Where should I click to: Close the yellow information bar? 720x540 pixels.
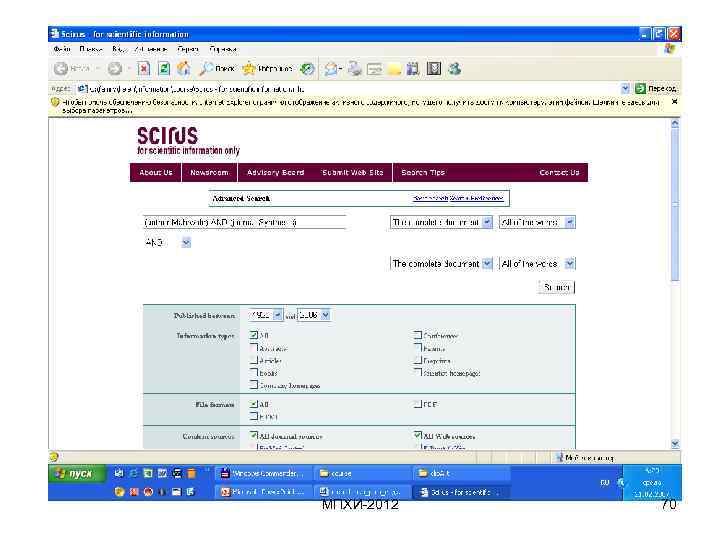674,101
